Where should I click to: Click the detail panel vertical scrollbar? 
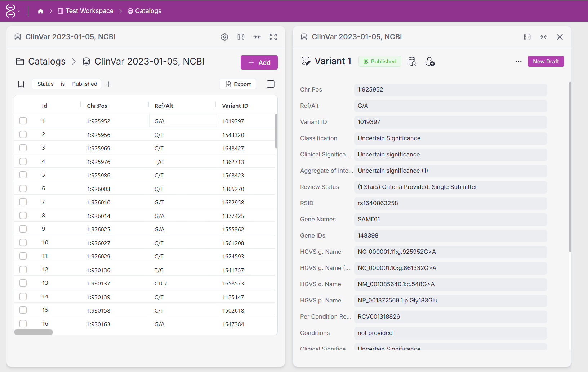point(570,167)
